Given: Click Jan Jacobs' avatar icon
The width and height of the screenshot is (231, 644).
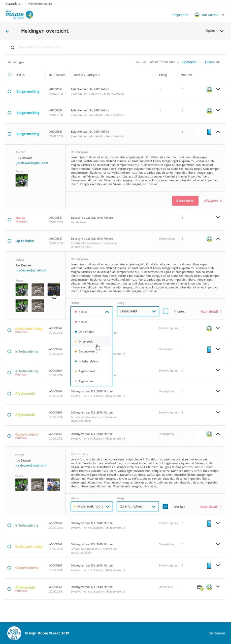Looking at the screenshot, I should [197, 15].
